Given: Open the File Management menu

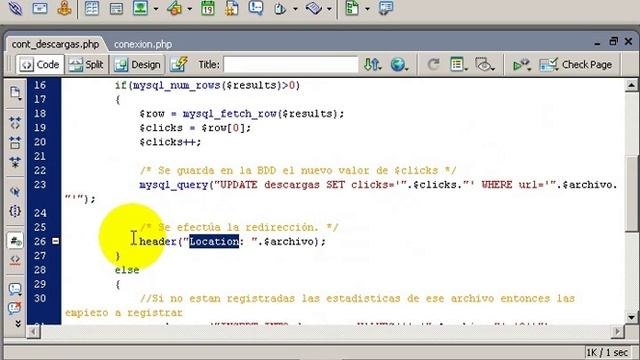Looking at the screenshot, I should coord(373,64).
